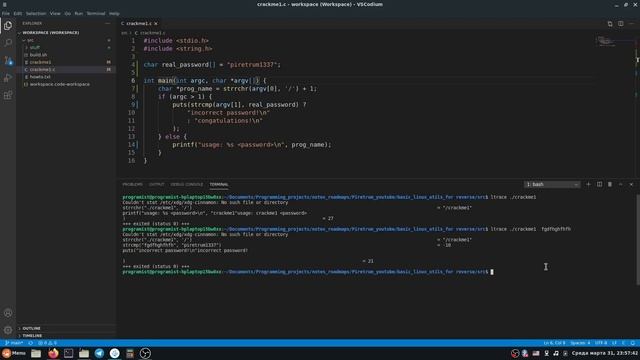Switch to the Problems panel tab

pyautogui.click(x=133, y=184)
